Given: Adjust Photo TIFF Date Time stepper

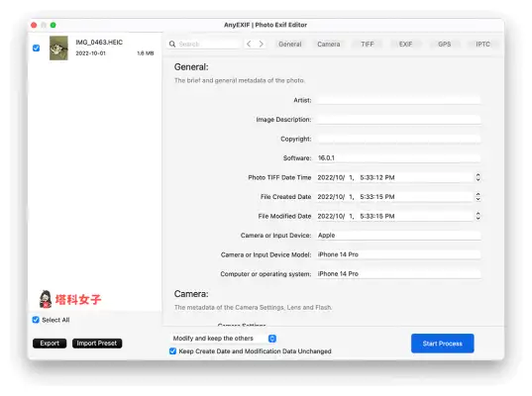Looking at the screenshot, I should (478, 177).
